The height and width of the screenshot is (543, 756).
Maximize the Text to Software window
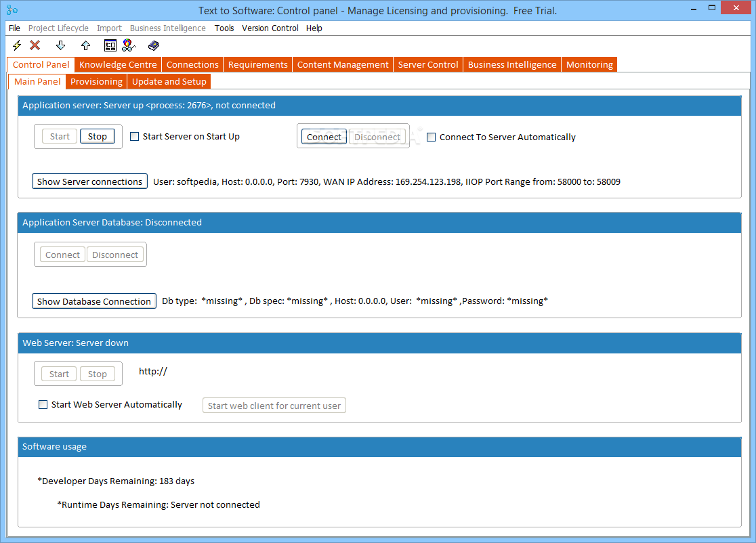coord(712,7)
